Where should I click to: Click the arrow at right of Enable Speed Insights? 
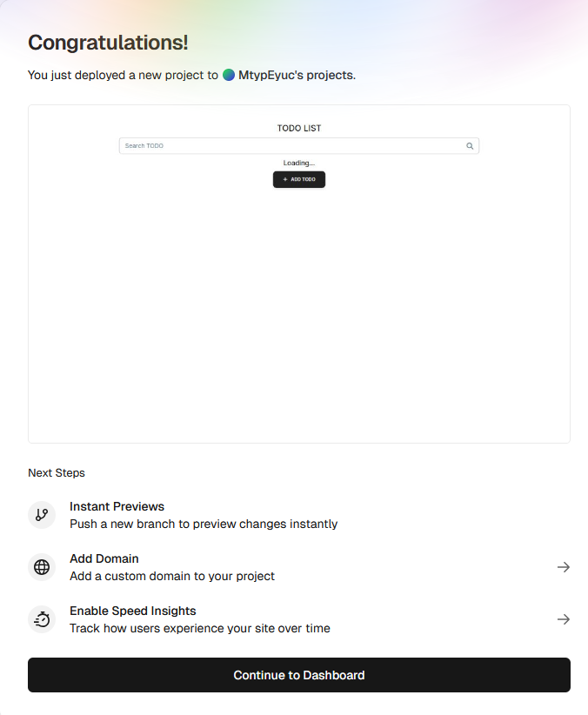click(x=564, y=619)
